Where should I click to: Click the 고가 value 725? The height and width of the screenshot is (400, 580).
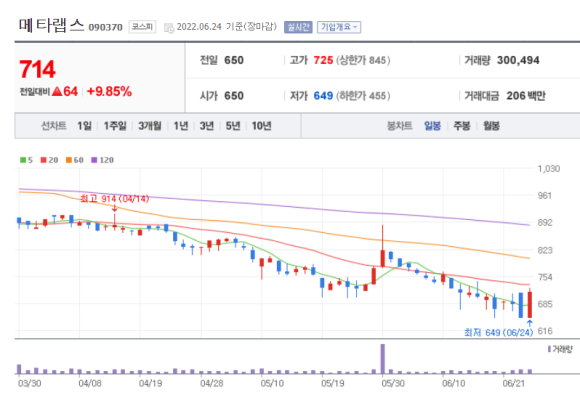[x=323, y=60]
